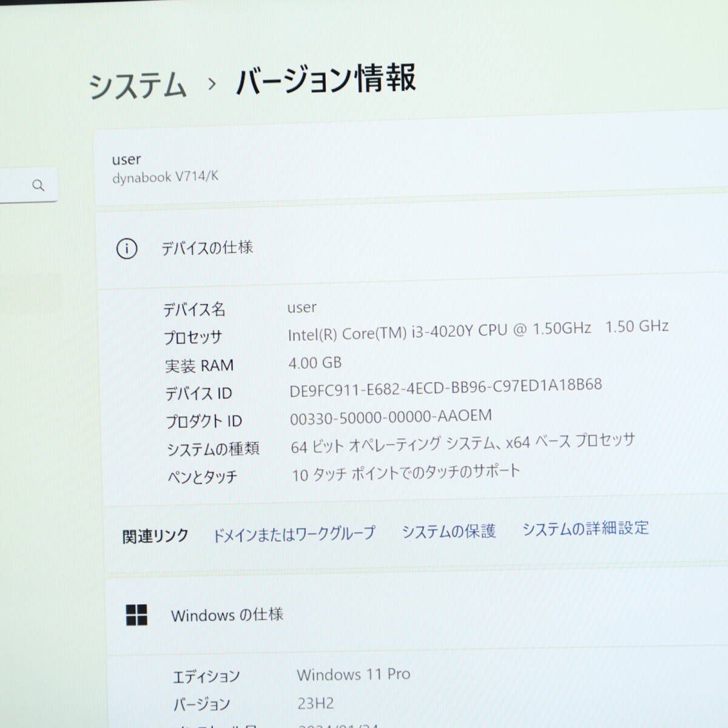The image size is (728, 728).
Task: Click the バージョン label under Windows の仕様
Action: [x=201, y=704]
